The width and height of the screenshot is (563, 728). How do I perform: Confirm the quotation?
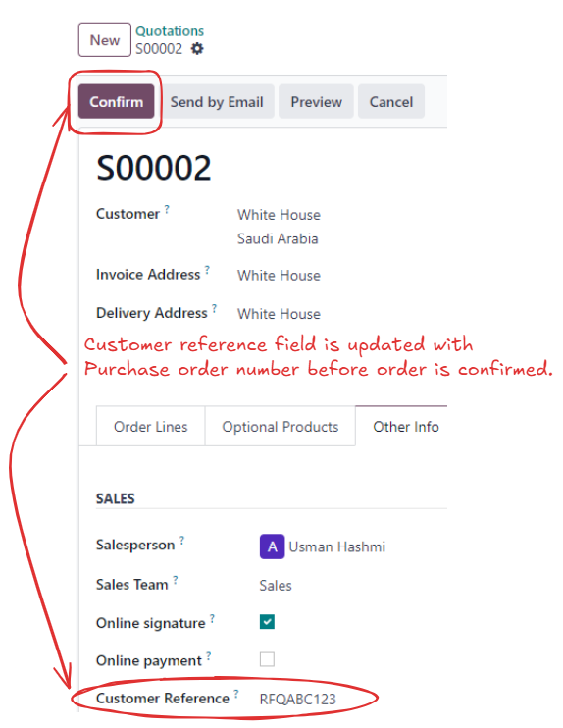tap(116, 102)
